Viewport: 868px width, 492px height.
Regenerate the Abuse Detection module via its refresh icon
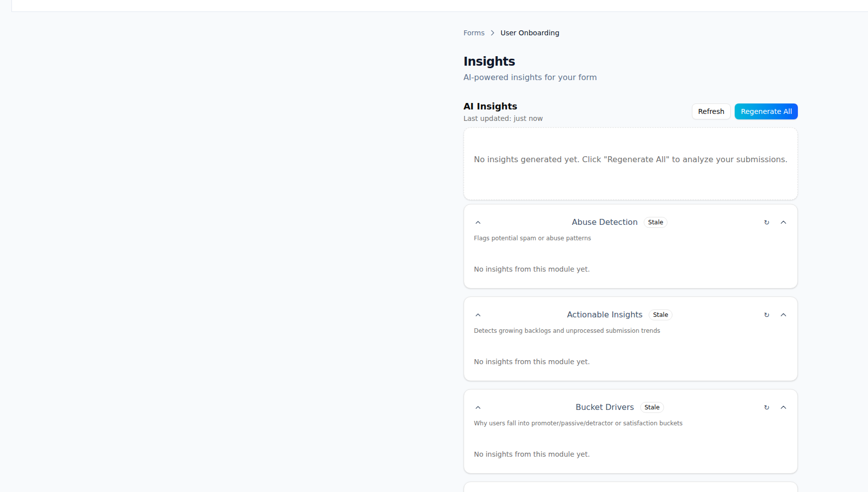[x=767, y=222]
